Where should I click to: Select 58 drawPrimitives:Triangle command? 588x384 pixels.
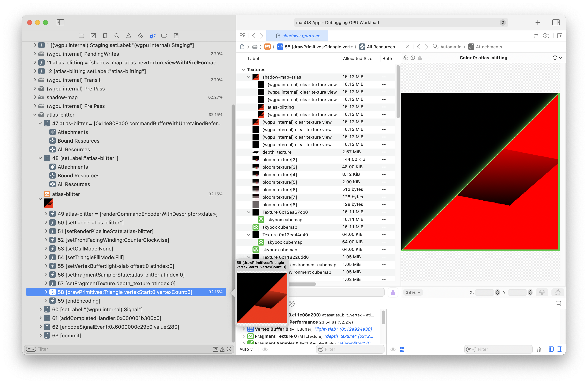pos(126,292)
